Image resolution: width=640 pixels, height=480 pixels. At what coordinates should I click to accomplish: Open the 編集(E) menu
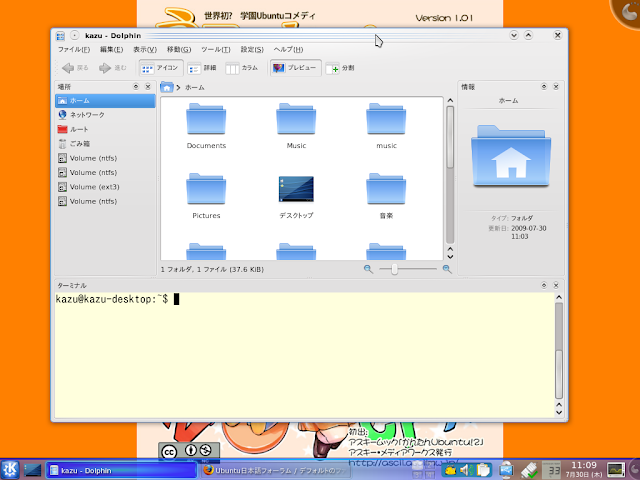tap(111, 49)
